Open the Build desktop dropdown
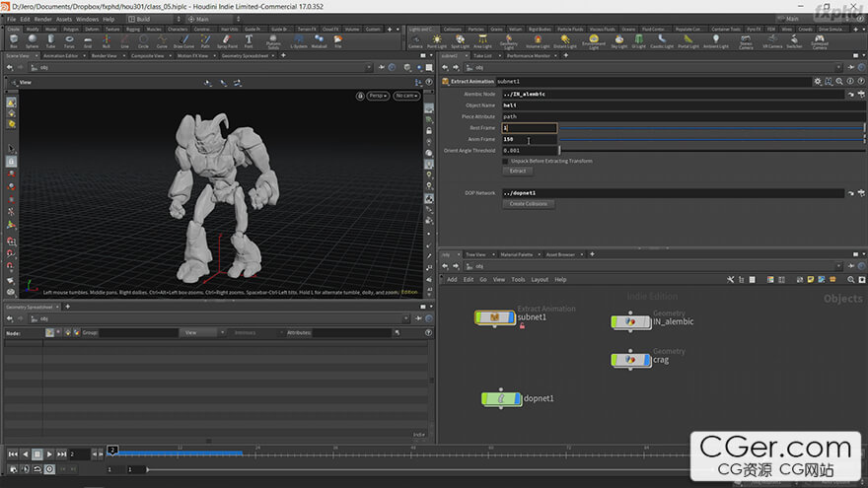Screen dimensions: 868x488 click(x=155, y=19)
